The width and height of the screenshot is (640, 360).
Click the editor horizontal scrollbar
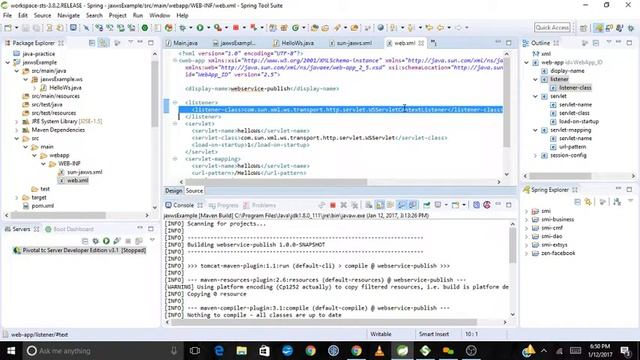coord(276,182)
